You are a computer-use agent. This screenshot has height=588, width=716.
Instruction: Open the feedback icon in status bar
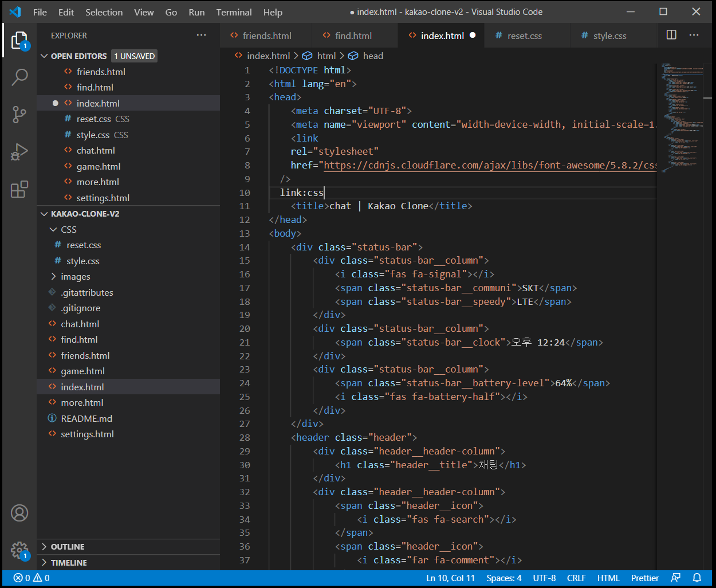[x=676, y=578]
